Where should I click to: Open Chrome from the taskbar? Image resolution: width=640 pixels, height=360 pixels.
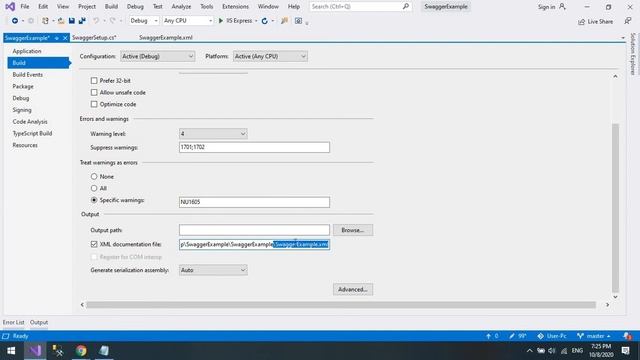[x=81, y=351]
